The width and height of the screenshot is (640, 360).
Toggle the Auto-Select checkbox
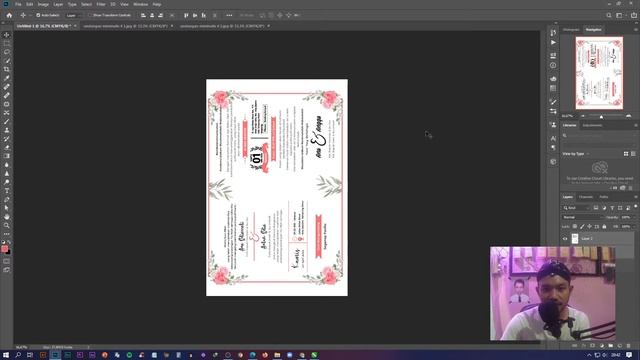pyautogui.click(x=38, y=15)
